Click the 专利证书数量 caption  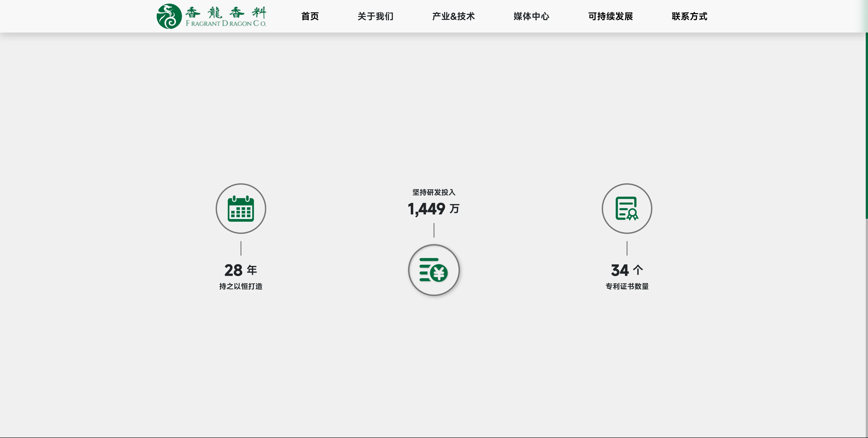pyautogui.click(x=627, y=286)
